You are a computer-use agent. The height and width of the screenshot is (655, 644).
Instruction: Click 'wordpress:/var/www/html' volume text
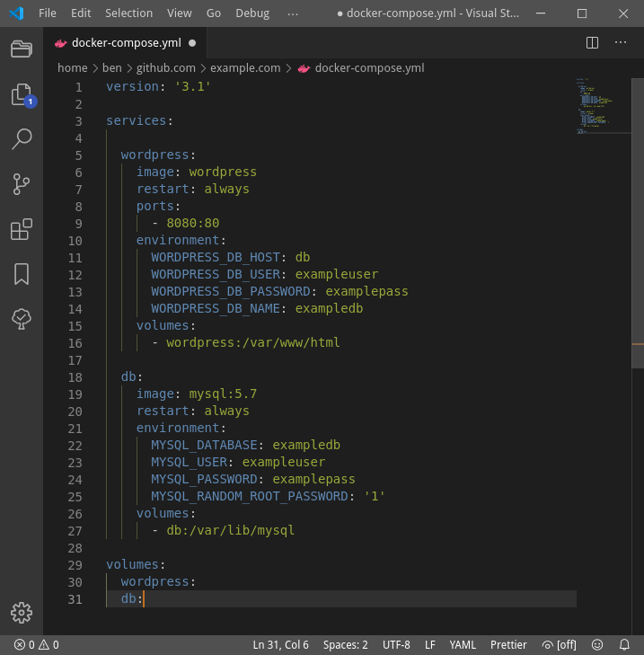pos(253,342)
